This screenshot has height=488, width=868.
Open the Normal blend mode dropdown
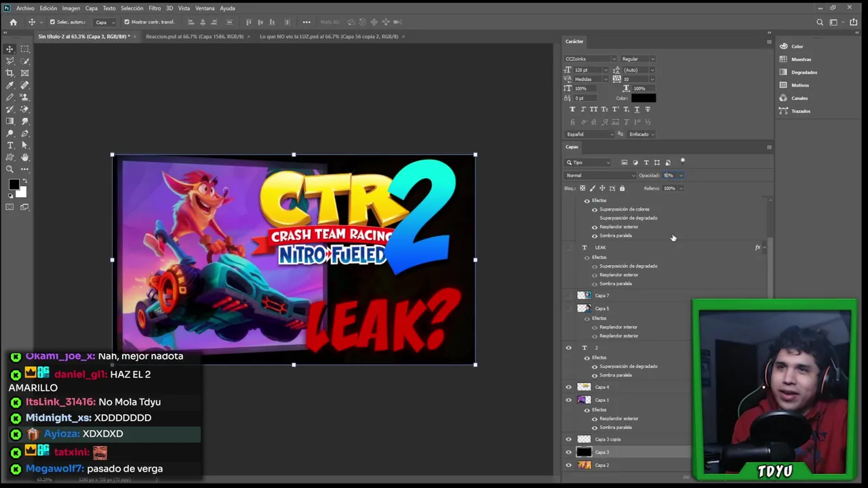600,176
